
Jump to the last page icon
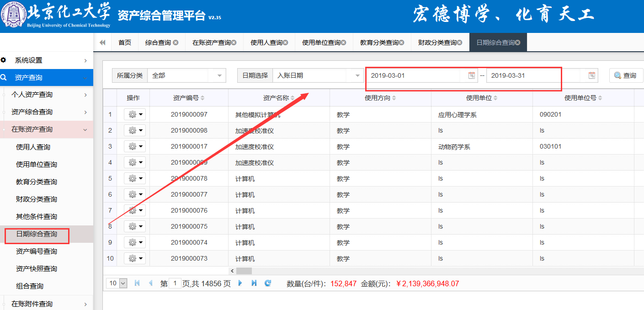point(254,283)
